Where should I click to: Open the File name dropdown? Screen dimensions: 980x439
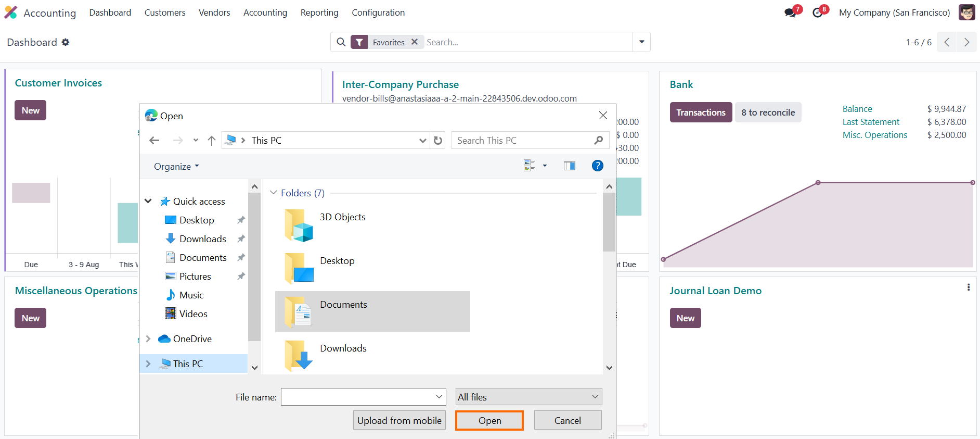(439, 397)
